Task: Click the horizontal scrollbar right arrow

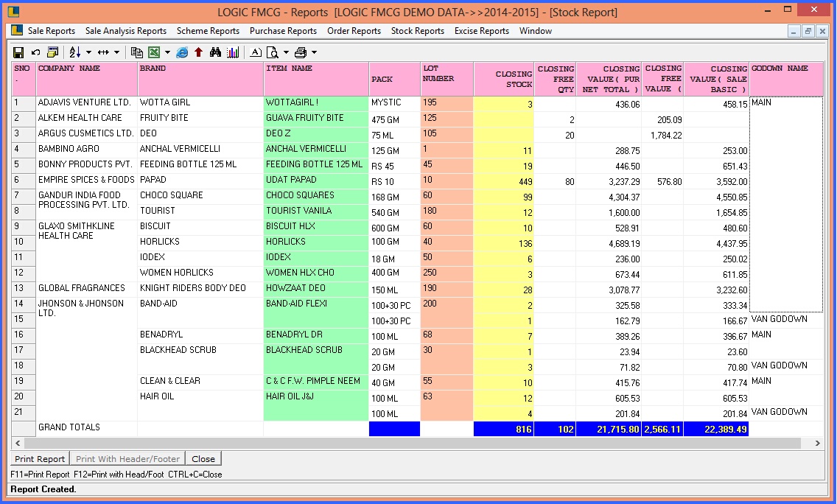Action: click(x=818, y=444)
